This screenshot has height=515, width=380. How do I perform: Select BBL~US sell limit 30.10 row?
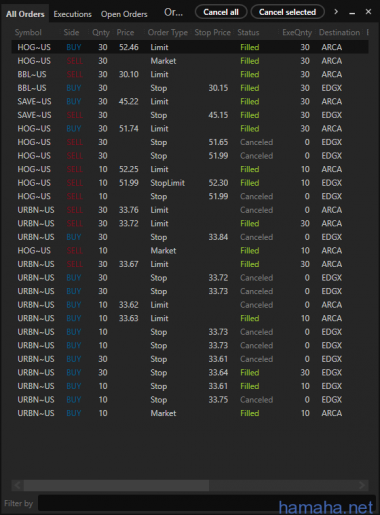click(x=190, y=74)
